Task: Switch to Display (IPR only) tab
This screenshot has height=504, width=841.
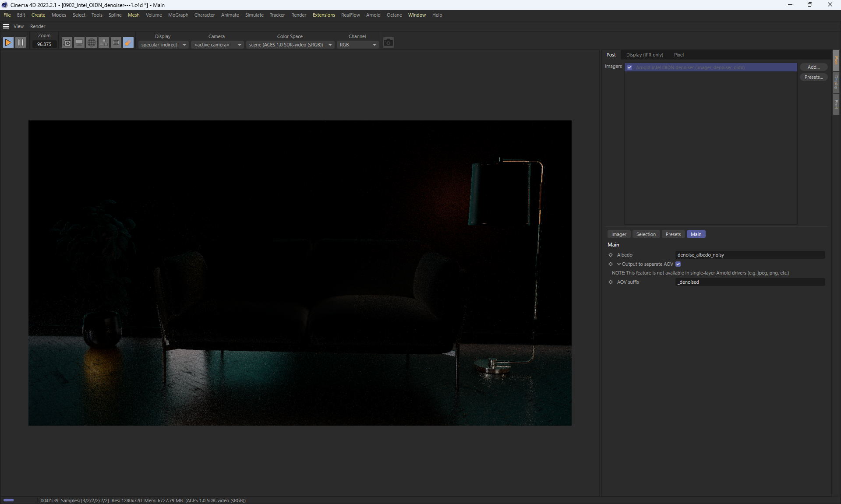Action: [x=644, y=55]
